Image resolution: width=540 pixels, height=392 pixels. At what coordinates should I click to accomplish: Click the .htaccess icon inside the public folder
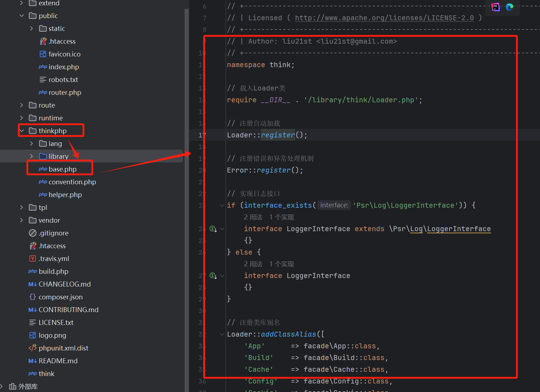point(43,41)
